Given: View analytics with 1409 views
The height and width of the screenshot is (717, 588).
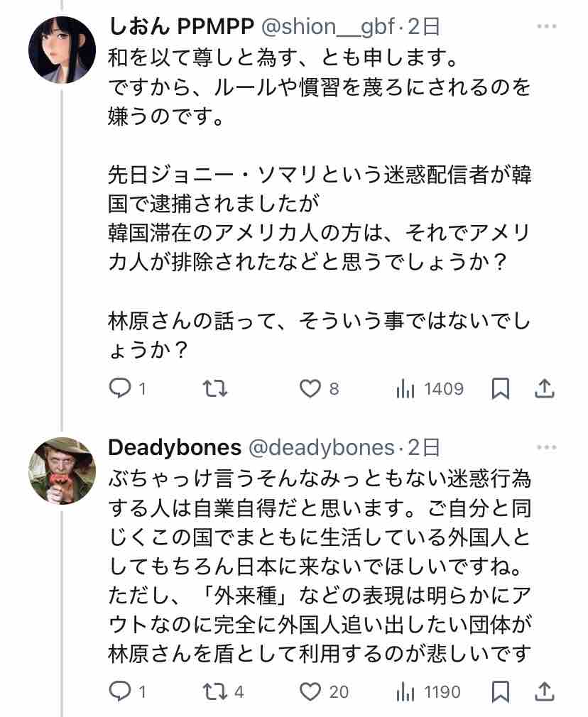Looking at the screenshot, I should 405,388.
